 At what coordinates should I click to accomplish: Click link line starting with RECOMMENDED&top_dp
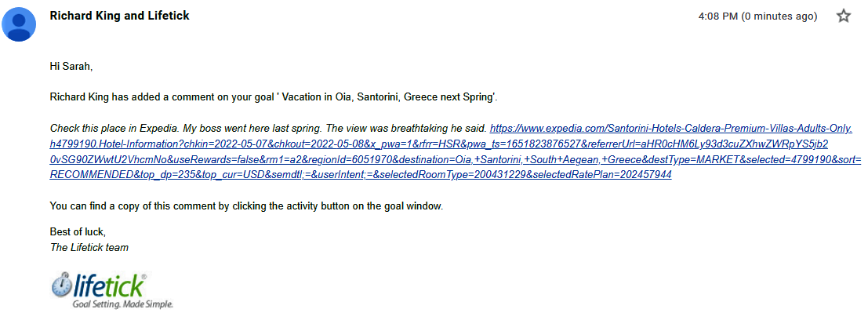[x=361, y=175]
